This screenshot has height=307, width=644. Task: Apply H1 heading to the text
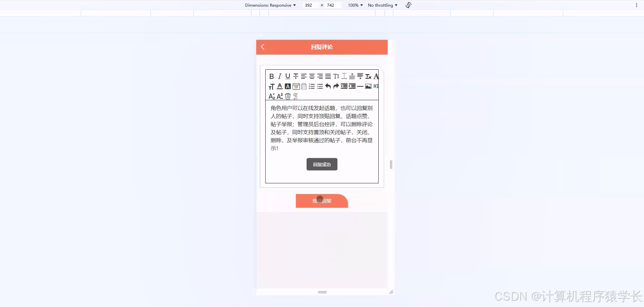tap(376, 86)
